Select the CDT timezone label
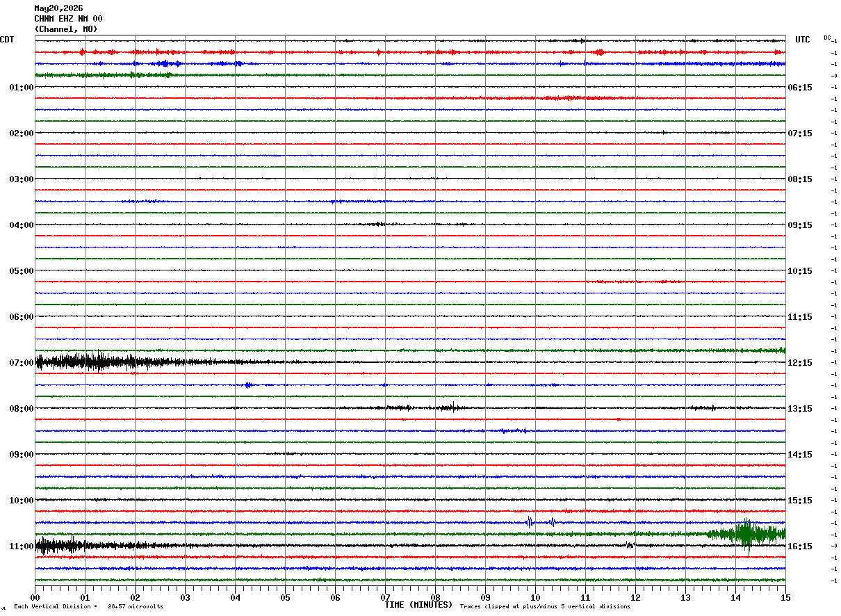Viewport: 841px width, 616px height. 7,40
